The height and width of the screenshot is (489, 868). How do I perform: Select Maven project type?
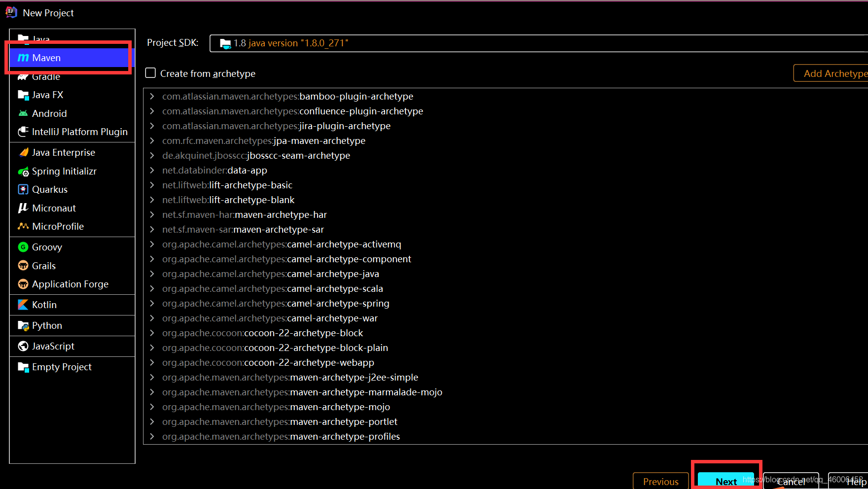coord(72,58)
